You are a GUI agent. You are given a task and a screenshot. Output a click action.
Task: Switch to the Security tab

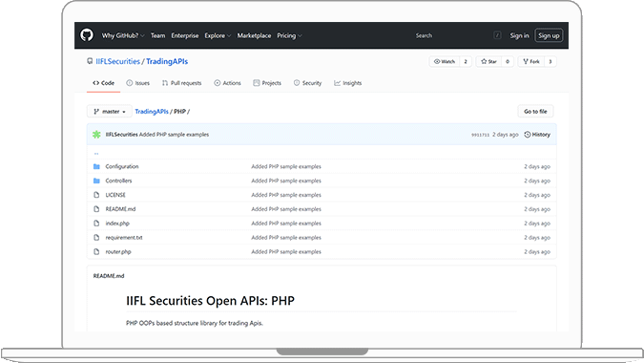(x=307, y=83)
